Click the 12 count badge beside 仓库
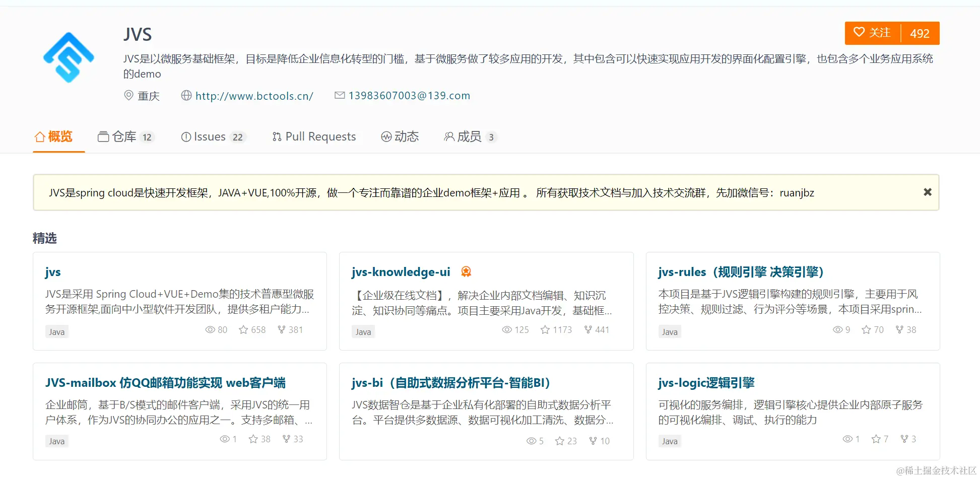The height and width of the screenshot is (479, 980). pyautogui.click(x=147, y=137)
